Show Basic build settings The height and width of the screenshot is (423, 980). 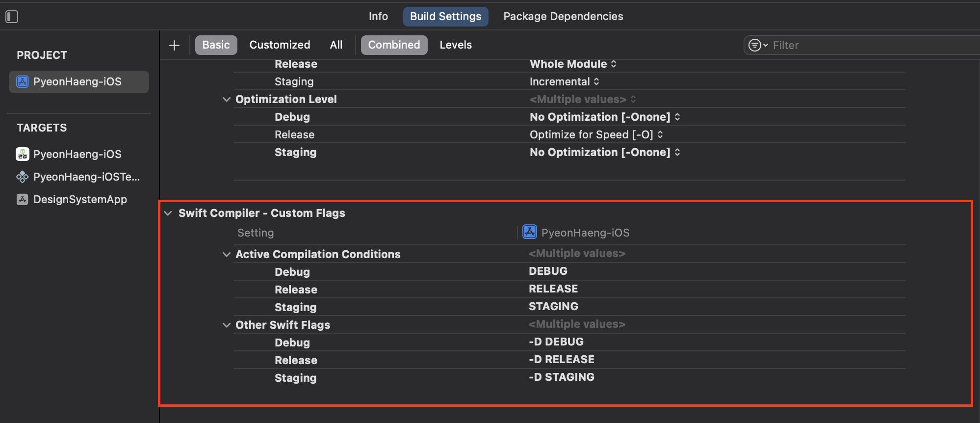(x=216, y=45)
